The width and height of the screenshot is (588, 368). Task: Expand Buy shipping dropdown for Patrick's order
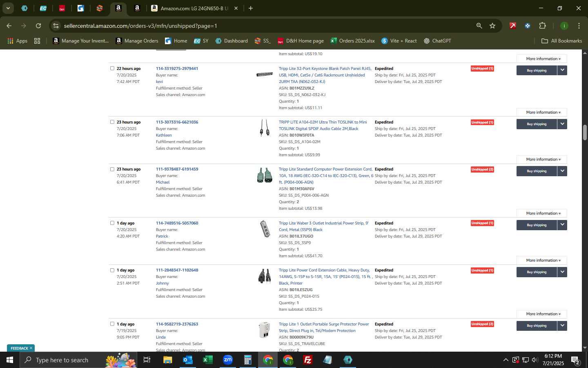tap(562, 225)
